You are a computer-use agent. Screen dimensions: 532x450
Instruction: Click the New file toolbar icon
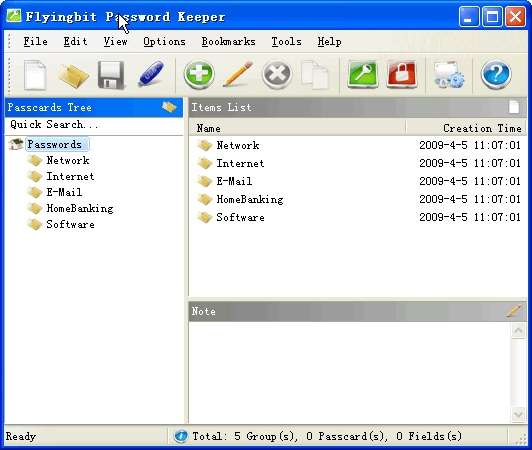[x=35, y=75]
